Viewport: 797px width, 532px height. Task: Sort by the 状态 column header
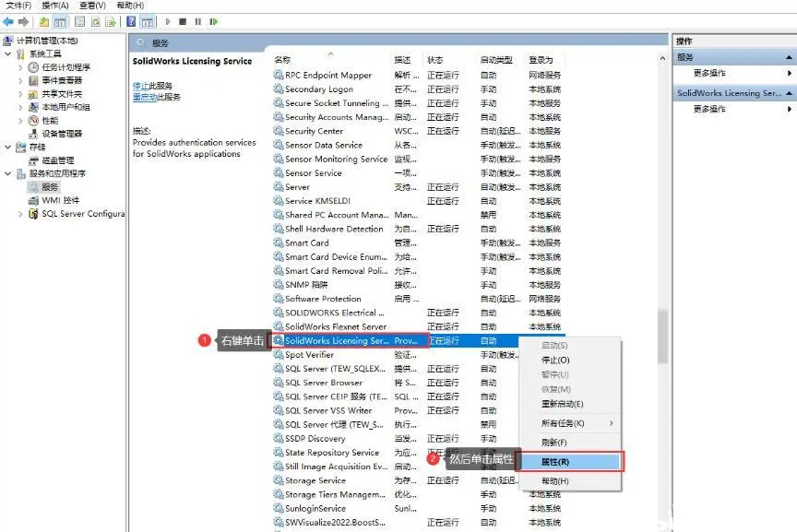click(435, 59)
